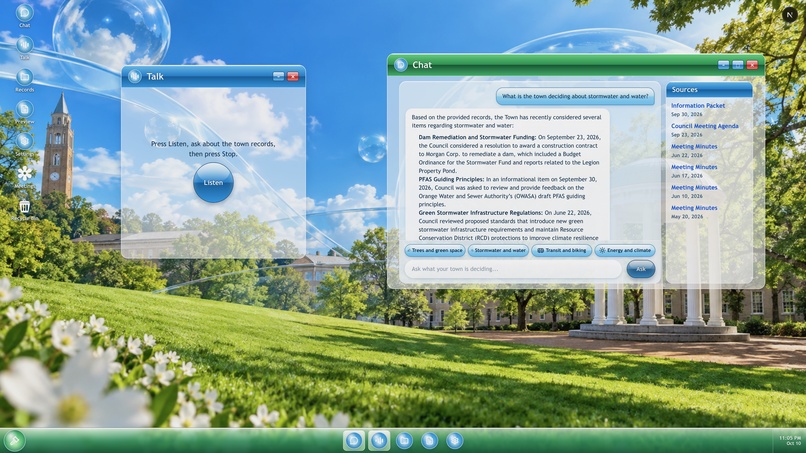806x453 pixels.
Task: Open the Council Meeting Agenda source link
Action: tap(704, 126)
